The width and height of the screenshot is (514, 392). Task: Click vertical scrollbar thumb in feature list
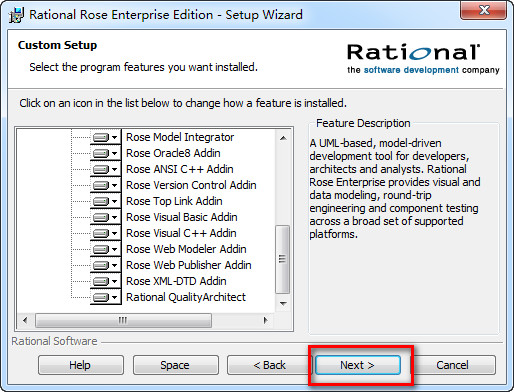coord(283,259)
